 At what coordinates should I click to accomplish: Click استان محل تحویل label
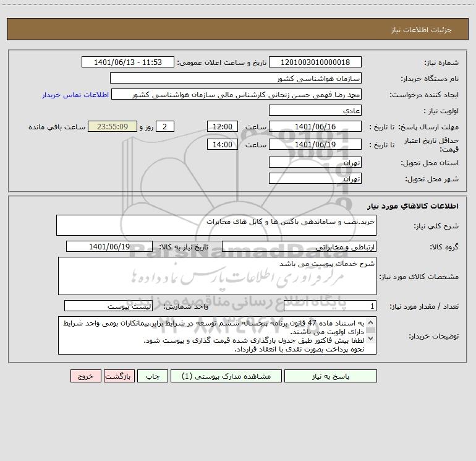click(x=430, y=163)
